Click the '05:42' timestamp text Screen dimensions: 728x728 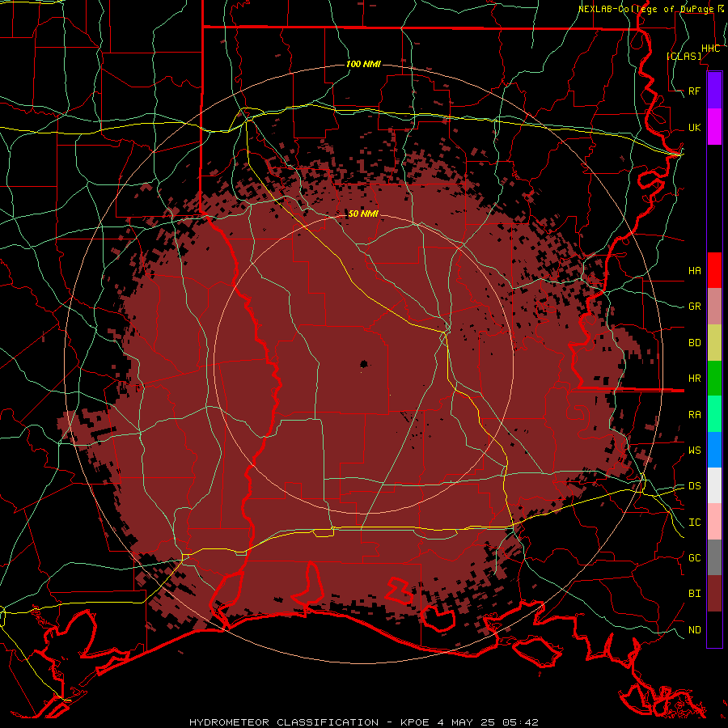[x=520, y=722]
